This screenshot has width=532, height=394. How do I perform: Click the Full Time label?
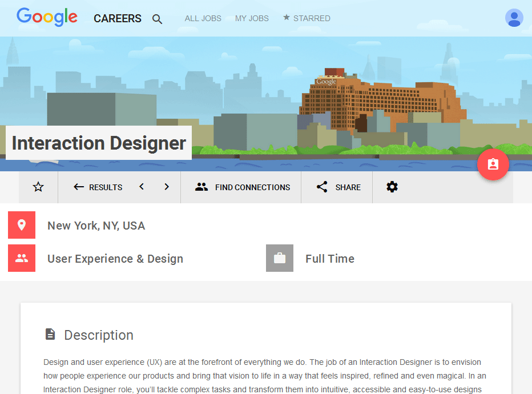pyautogui.click(x=330, y=259)
